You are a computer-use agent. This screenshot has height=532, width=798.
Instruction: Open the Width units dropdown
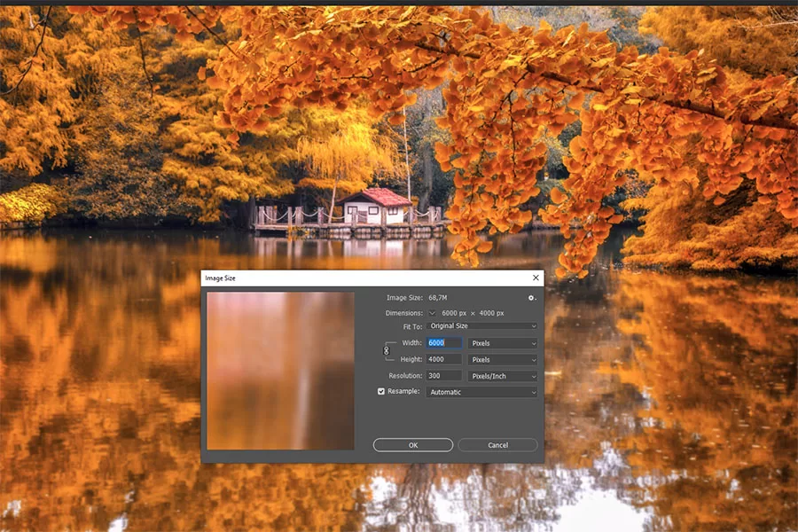[x=503, y=343]
